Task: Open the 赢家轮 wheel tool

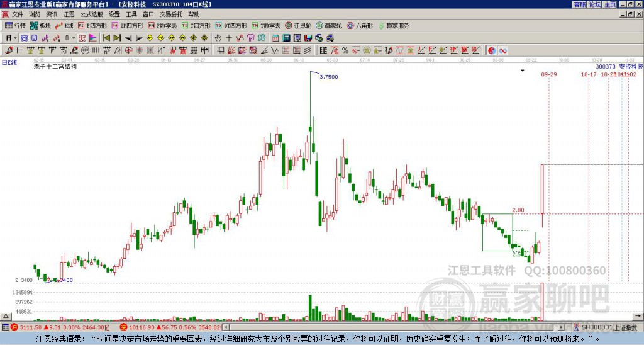Action: [x=330, y=25]
